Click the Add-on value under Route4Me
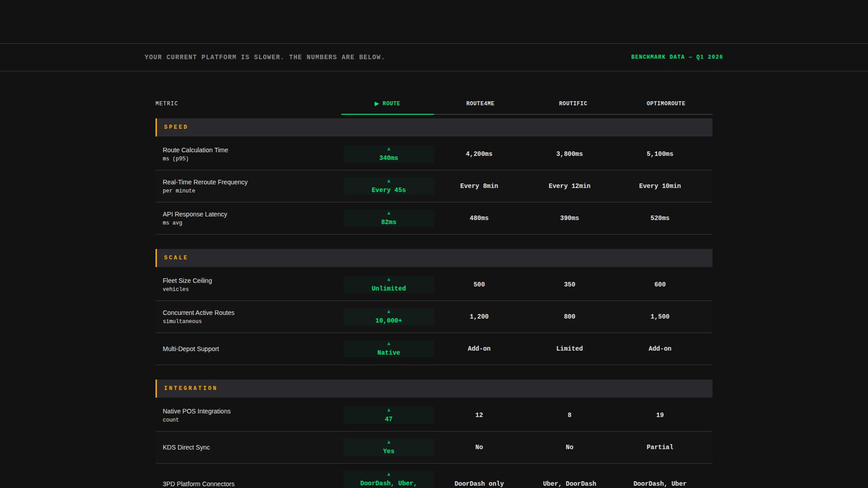Image resolution: width=868 pixels, height=488 pixels. click(x=479, y=349)
